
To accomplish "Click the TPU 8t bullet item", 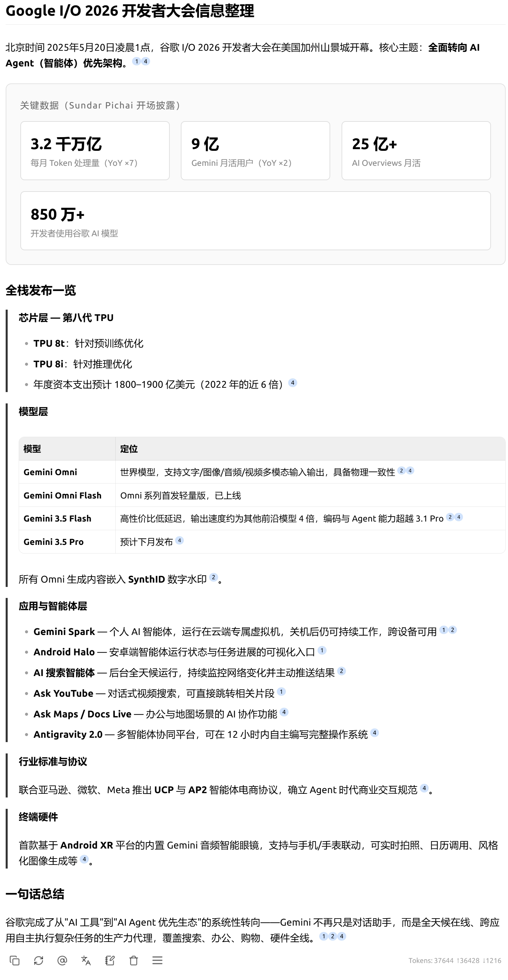I will 88,343.
